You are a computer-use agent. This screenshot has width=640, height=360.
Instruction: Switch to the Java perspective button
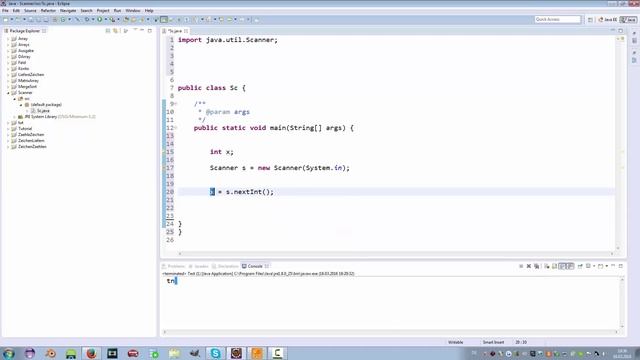(x=629, y=19)
